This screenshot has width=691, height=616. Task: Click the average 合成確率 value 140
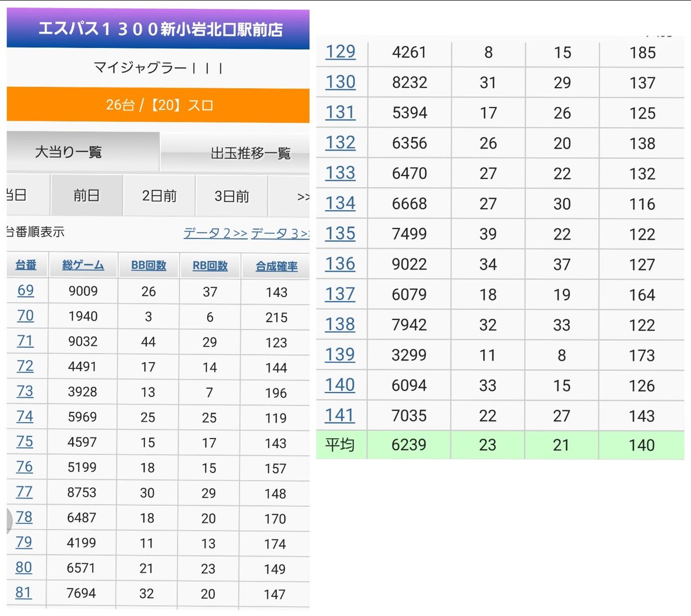[x=642, y=445]
